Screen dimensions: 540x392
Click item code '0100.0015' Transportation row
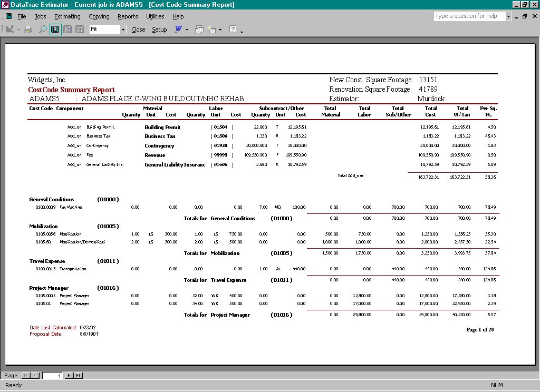tap(45, 269)
